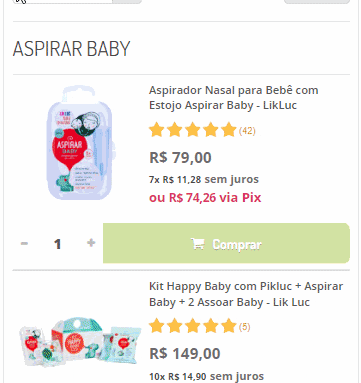This screenshot has height=383, width=361.
Task: Open the Kit Happy Baby product image
Action: pyautogui.click(x=80, y=342)
